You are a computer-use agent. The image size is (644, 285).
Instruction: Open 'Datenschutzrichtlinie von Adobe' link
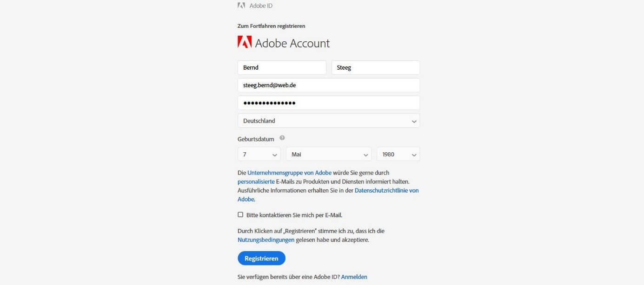(x=386, y=190)
